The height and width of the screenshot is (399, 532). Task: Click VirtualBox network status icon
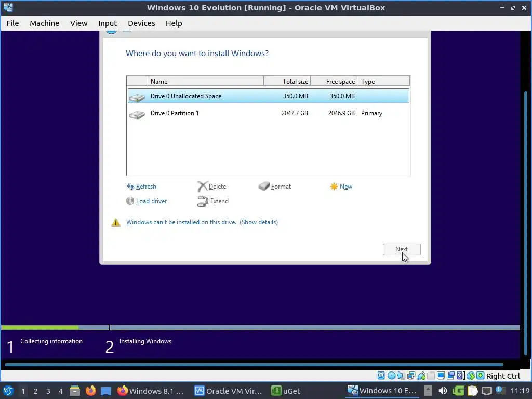pyautogui.click(x=411, y=376)
